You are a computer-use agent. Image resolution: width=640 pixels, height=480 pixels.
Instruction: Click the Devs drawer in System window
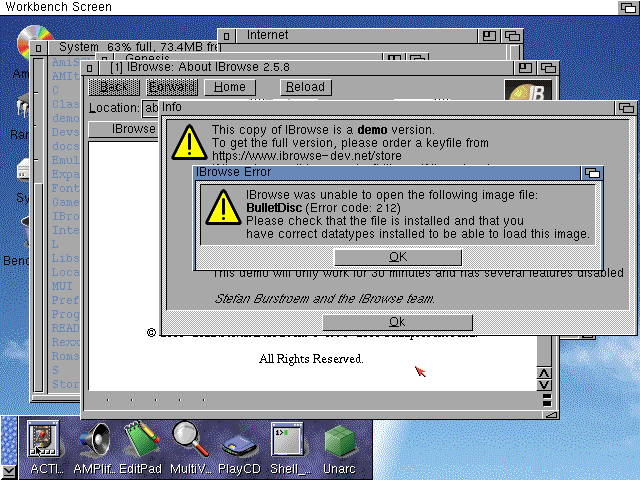point(65,132)
